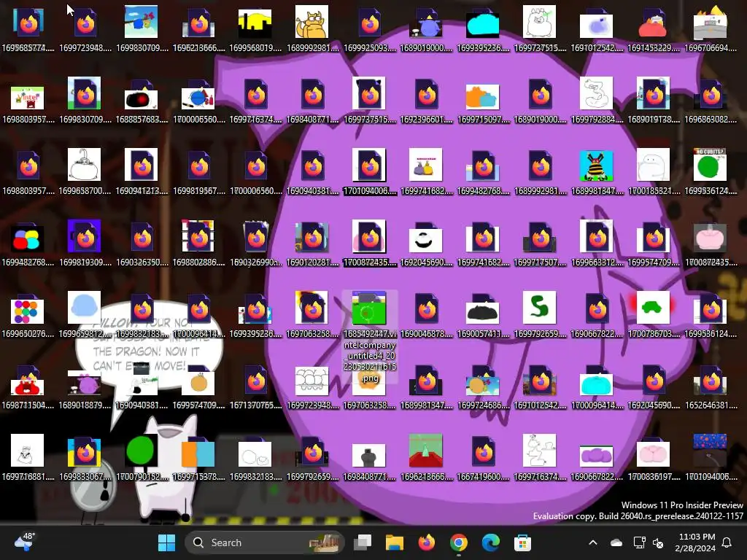This screenshot has width=747, height=560.
Task: Expand the hidden system tray icons
Action: [593, 542]
